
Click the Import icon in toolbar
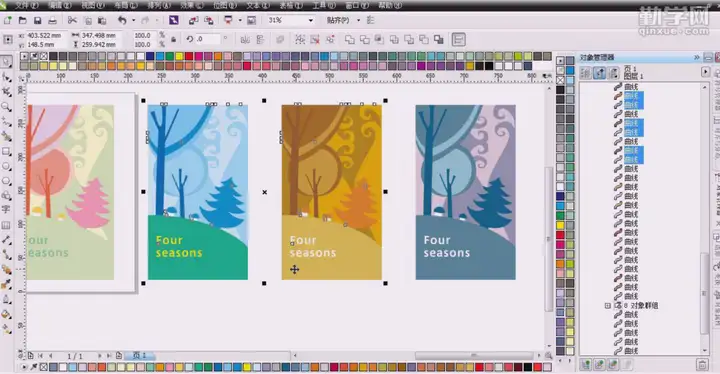193,21
